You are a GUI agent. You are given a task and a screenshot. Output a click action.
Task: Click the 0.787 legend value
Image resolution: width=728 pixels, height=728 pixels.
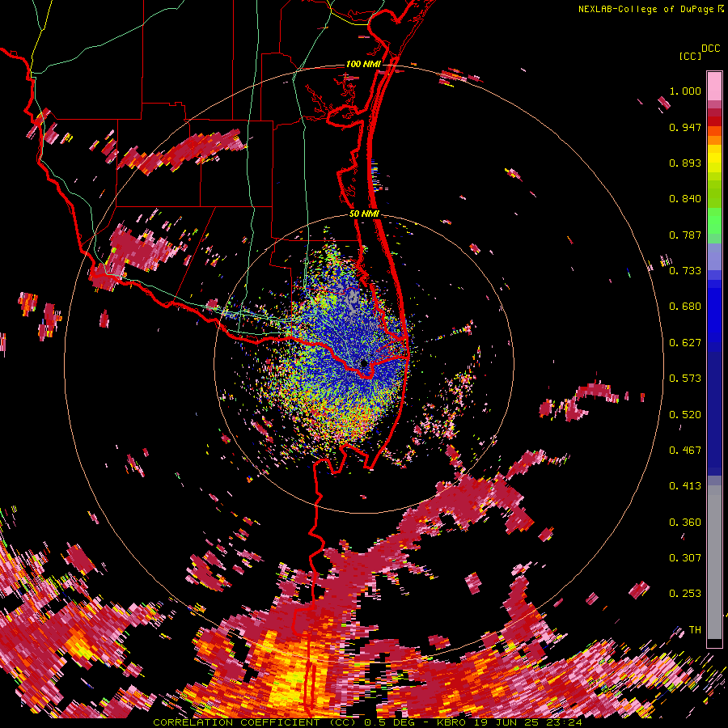click(685, 235)
